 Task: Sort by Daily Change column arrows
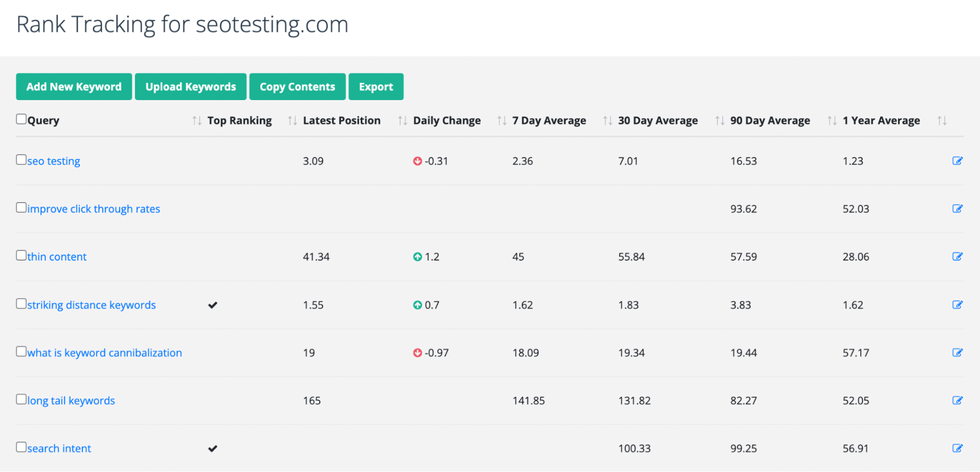click(x=502, y=121)
